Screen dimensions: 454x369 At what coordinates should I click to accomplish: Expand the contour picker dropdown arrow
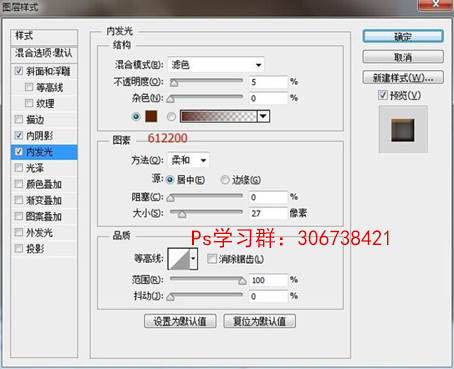(x=194, y=259)
